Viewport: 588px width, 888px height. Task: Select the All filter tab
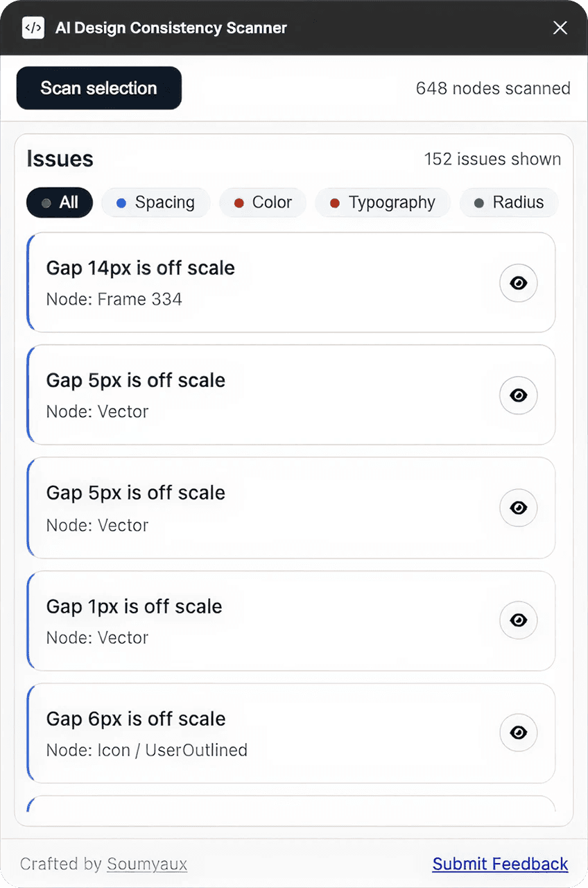pyautogui.click(x=60, y=203)
